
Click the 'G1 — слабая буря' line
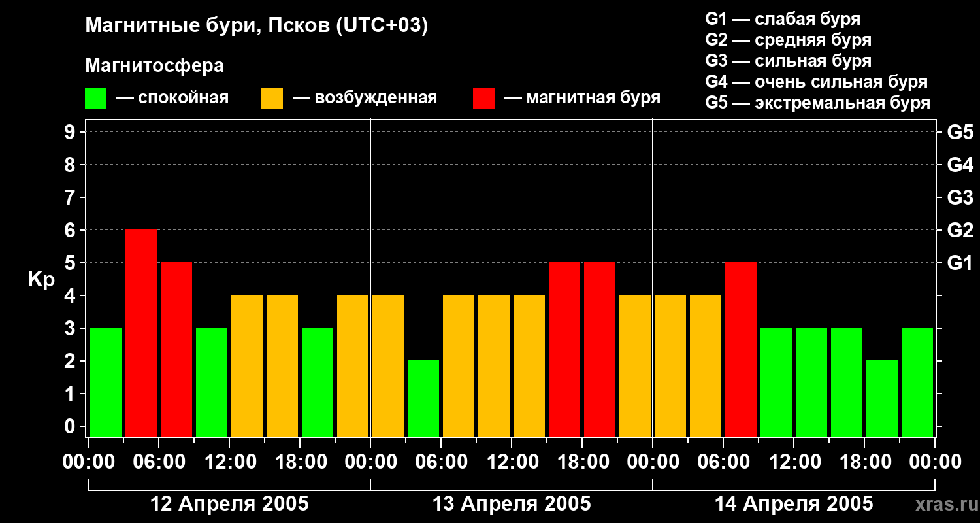tap(783, 19)
